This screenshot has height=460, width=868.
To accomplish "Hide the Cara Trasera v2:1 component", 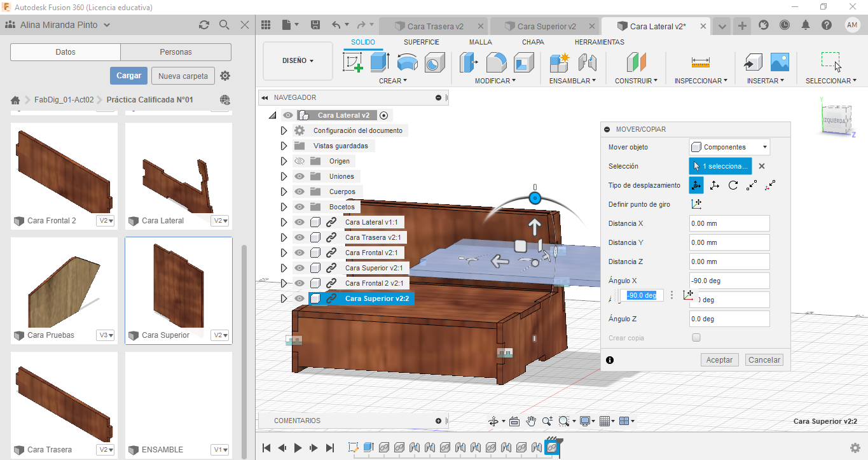I will [300, 237].
